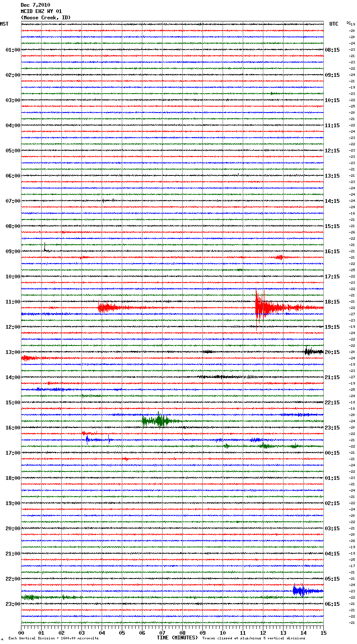
Task: Select the 13:00 MST time label
Action: (x=13, y=352)
